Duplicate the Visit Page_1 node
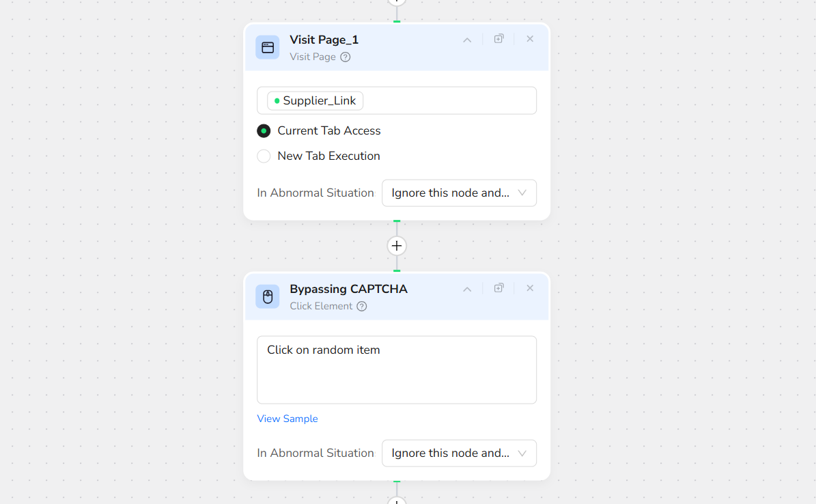The image size is (816, 504). click(499, 39)
